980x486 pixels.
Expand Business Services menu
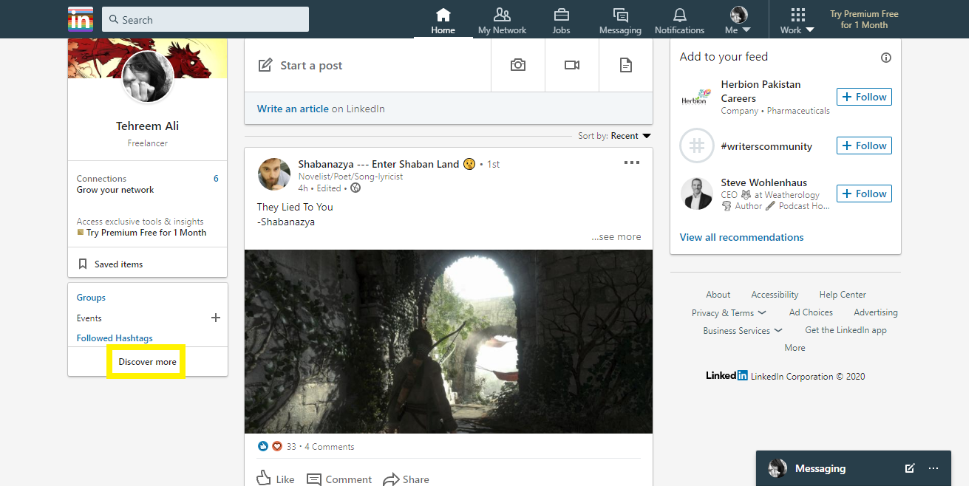(743, 331)
